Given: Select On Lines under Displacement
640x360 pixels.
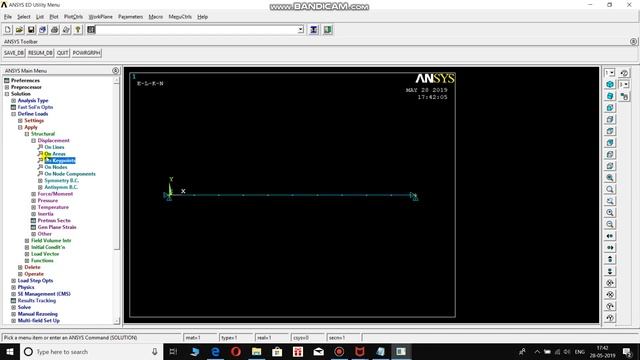Looking at the screenshot, I should pos(54,147).
